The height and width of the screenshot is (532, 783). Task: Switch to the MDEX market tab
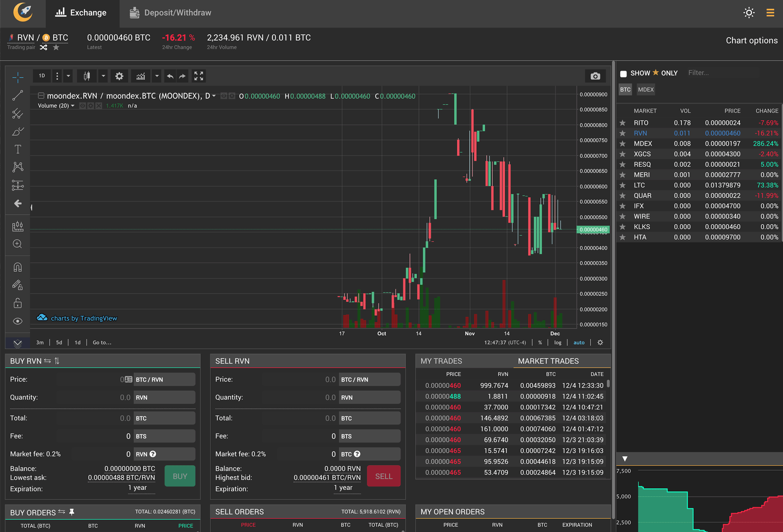coord(645,90)
